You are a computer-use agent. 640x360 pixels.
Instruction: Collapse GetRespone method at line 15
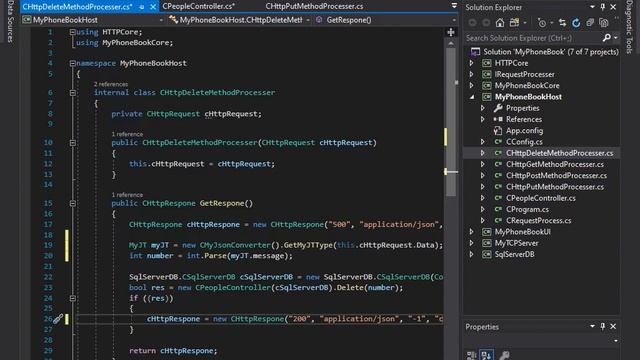tap(72, 203)
